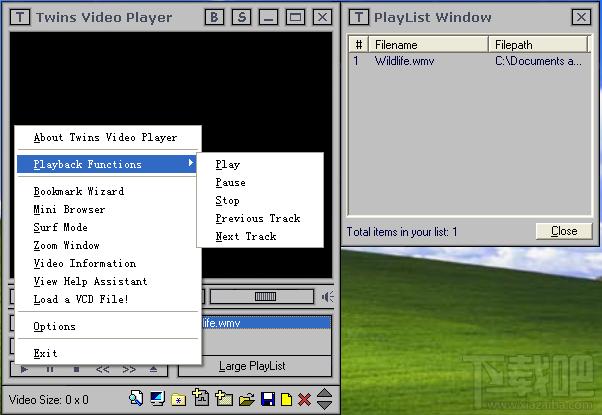Click the Large PlayList button
This screenshot has height=415, width=602.
click(x=255, y=366)
